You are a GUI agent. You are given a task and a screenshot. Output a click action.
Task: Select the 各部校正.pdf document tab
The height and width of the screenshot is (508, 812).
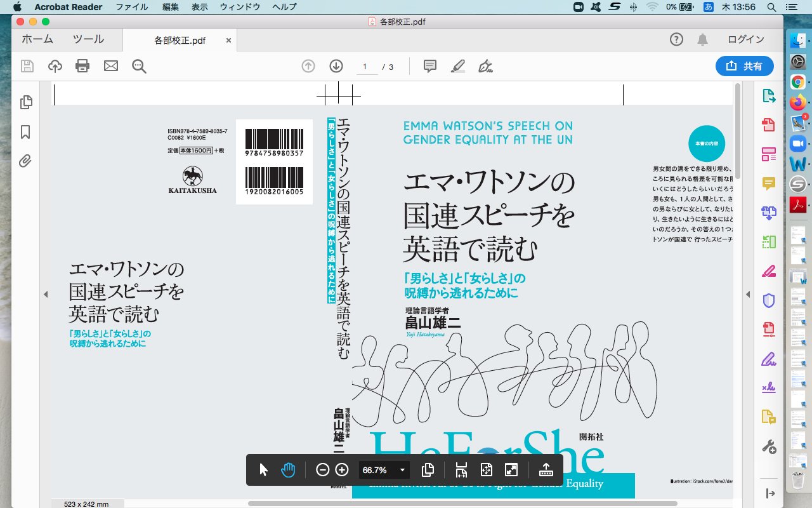coord(180,40)
